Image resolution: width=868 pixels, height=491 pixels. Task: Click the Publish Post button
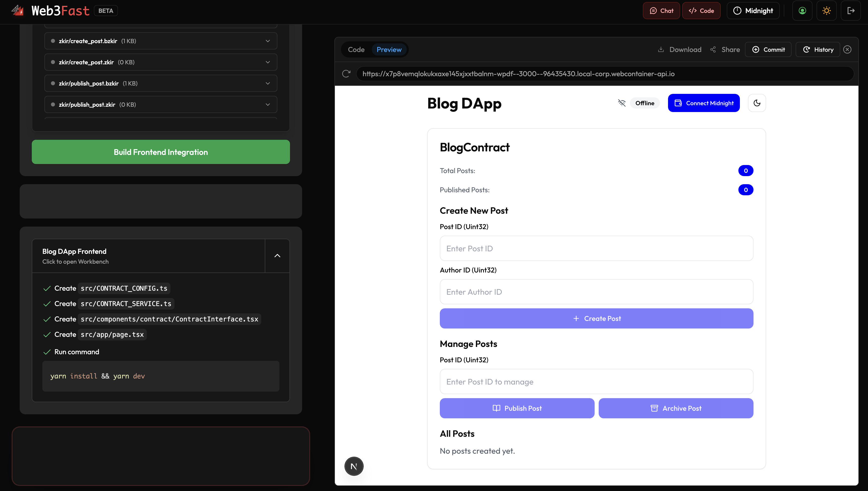coord(517,408)
